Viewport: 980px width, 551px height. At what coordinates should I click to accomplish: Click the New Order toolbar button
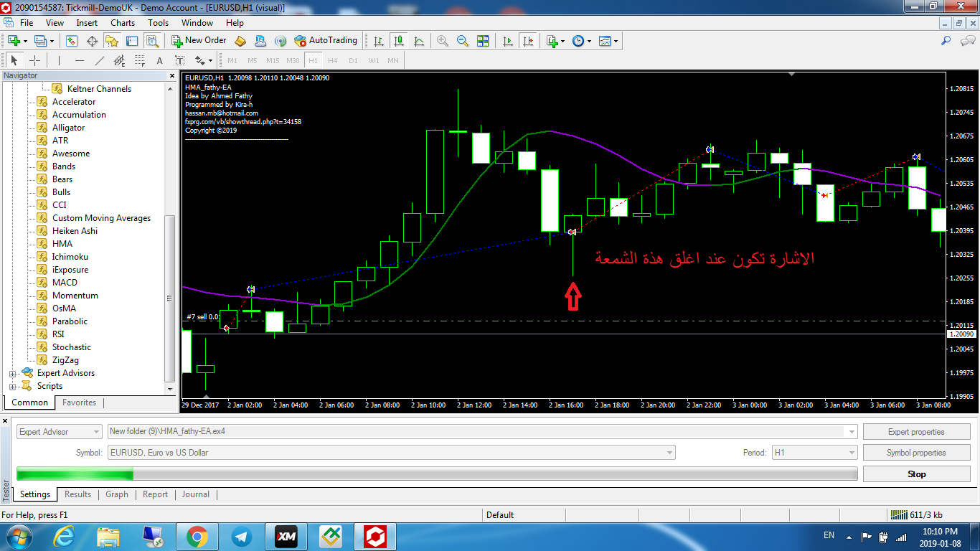click(x=199, y=41)
